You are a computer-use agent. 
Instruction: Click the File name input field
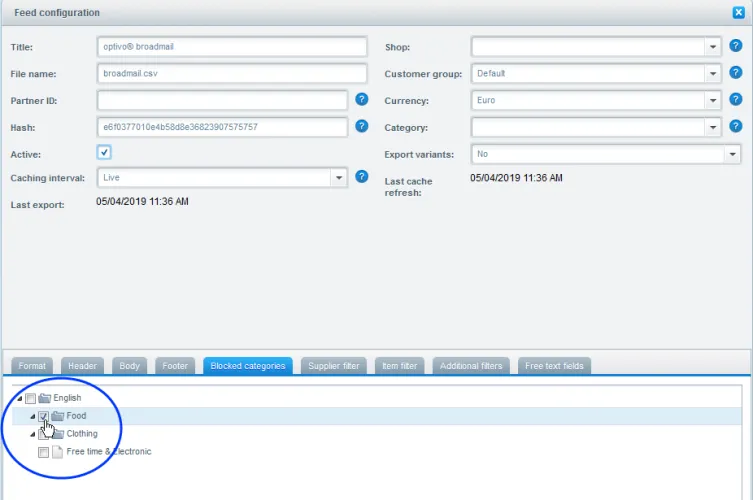[x=232, y=73]
